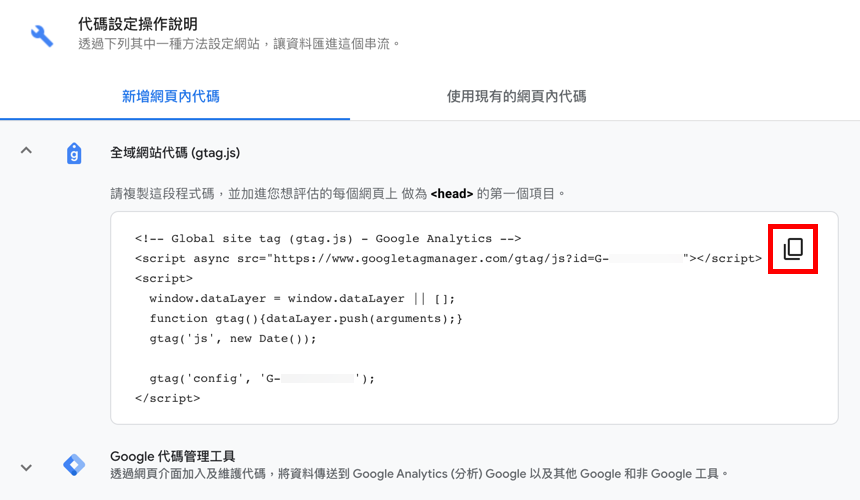The width and height of the screenshot is (860, 500).
Task: Click the gtag.js tag icon
Action: pyautogui.click(x=74, y=154)
